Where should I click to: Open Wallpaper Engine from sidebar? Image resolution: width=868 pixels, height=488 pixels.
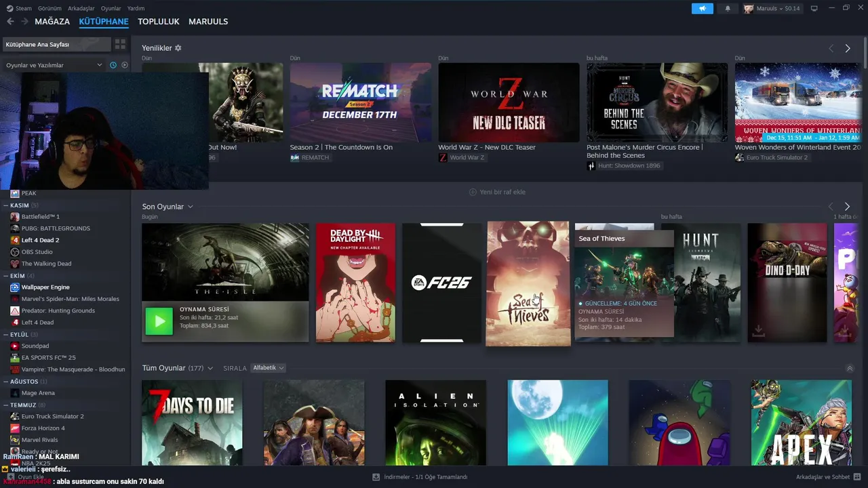tap(45, 287)
